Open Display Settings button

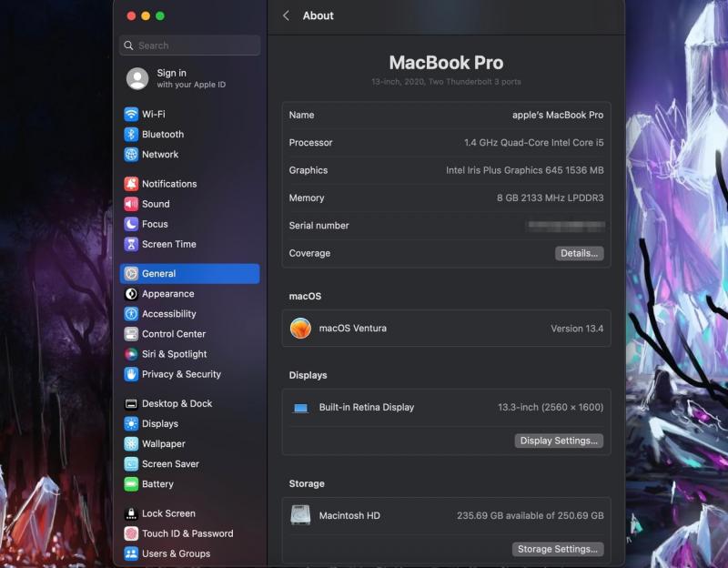[x=559, y=441]
